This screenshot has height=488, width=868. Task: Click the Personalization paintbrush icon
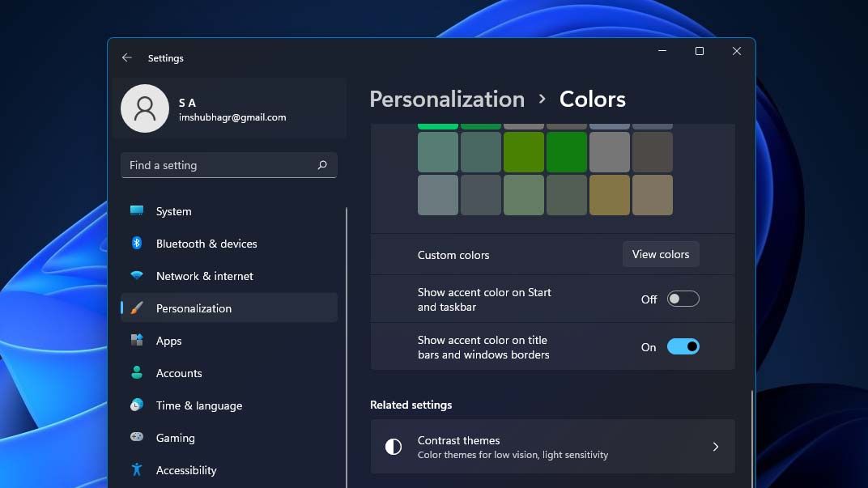138,308
